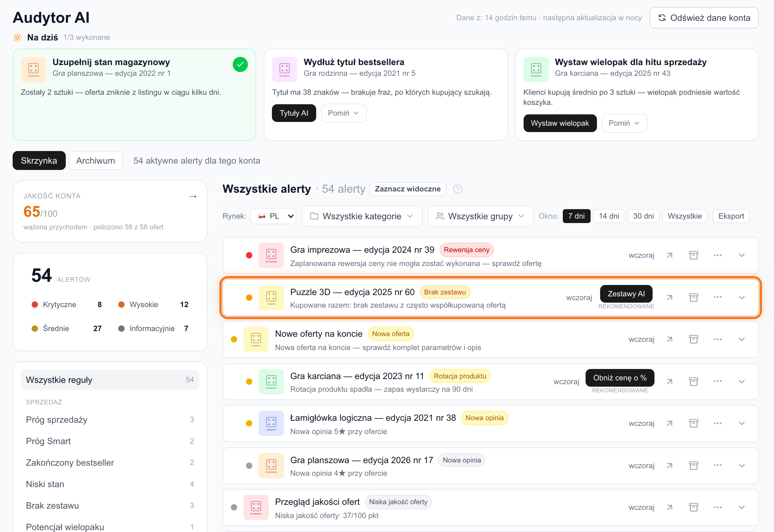
Task: Set window to 30 dni
Action: [x=643, y=216]
